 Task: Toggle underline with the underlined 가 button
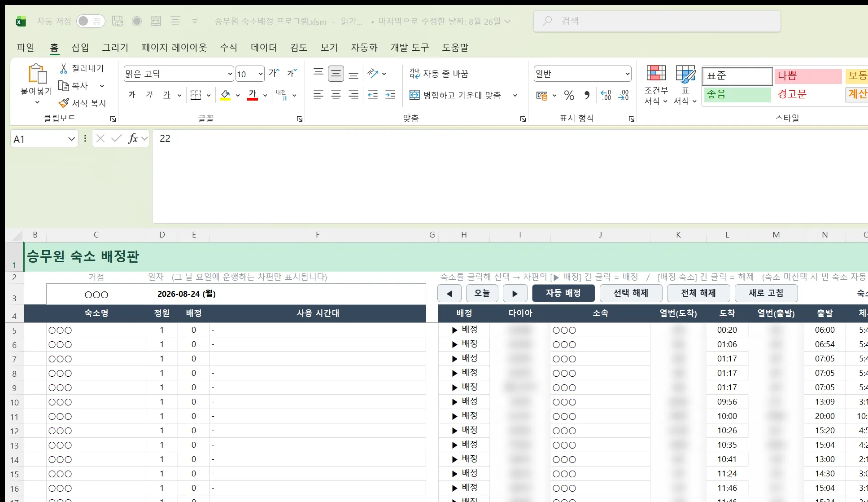[x=167, y=95]
